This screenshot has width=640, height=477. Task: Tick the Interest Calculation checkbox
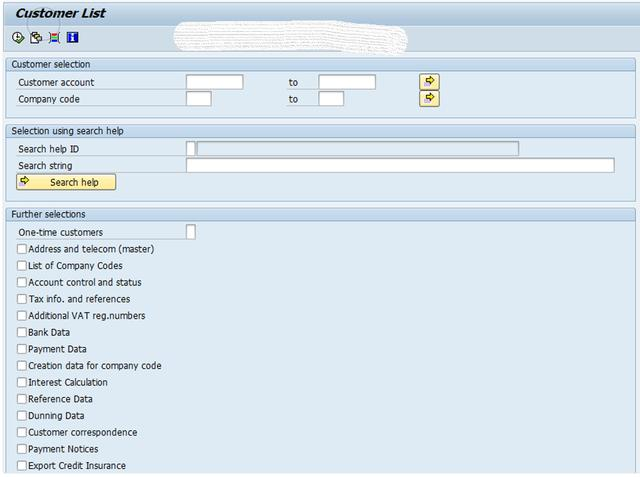(x=22, y=382)
